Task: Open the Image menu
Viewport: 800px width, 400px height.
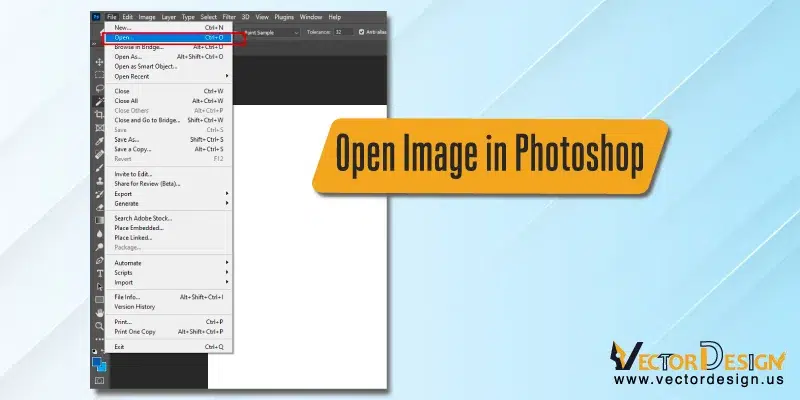Action: (147, 17)
